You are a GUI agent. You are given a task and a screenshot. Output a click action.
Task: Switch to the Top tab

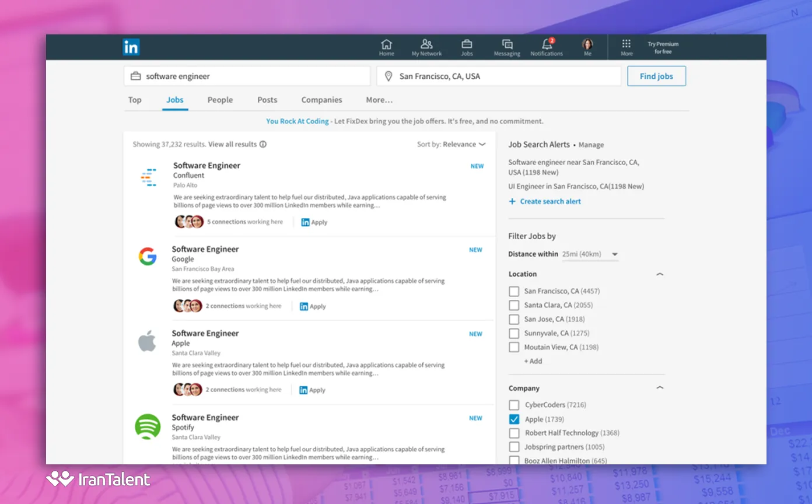click(135, 100)
